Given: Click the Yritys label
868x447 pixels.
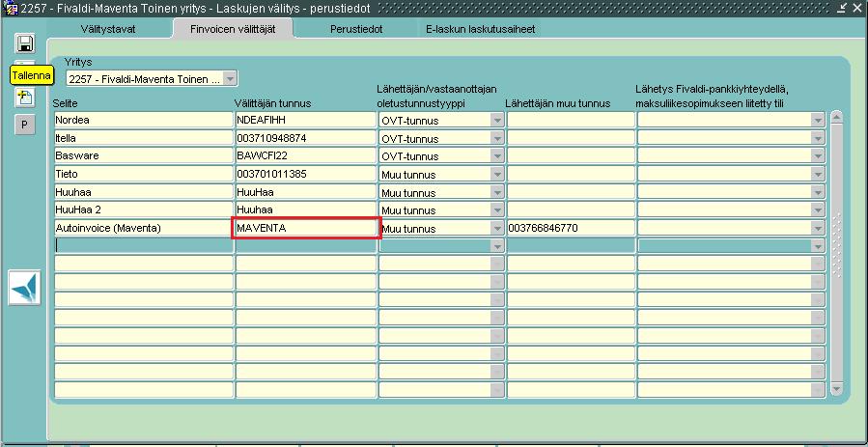Looking at the screenshot, I should pos(78,62).
